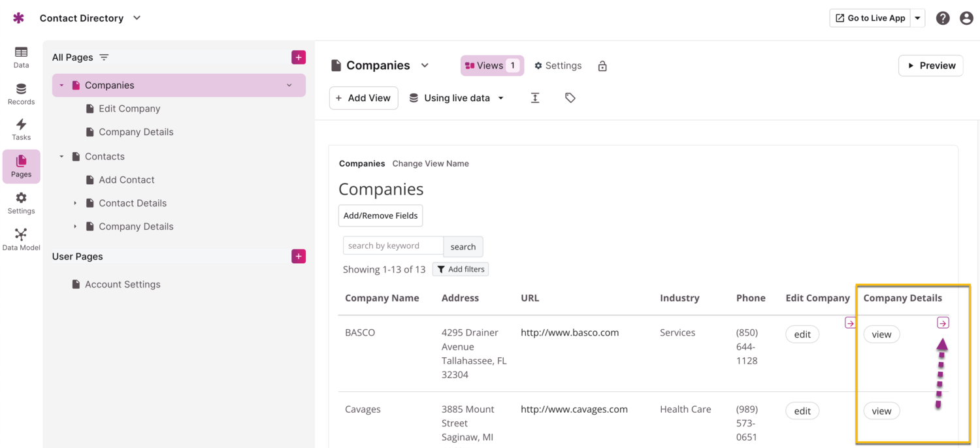Click the filter icon beside All Pages
The height and width of the screenshot is (448, 980).
click(104, 57)
